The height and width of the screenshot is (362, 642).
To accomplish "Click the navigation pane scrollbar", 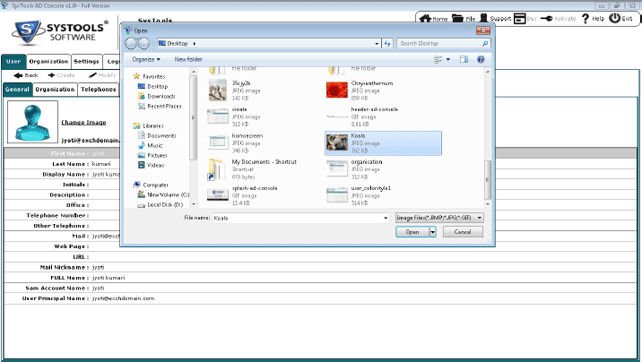I will (193, 118).
